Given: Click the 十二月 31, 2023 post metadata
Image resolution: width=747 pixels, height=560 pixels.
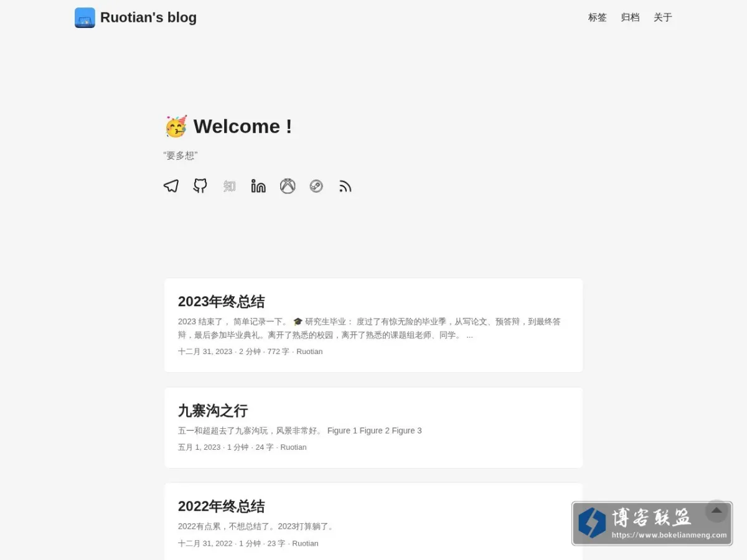Looking at the screenshot, I should (x=250, y=352).
